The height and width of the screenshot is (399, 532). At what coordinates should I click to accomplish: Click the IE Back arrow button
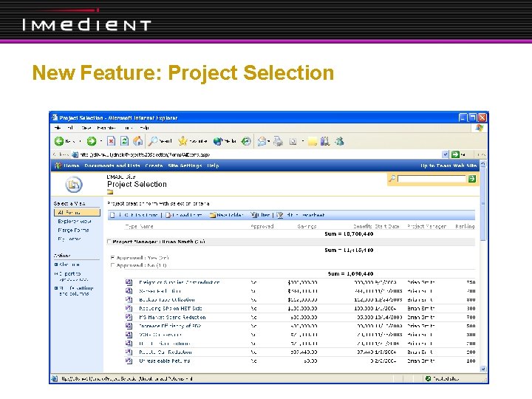click(59, 141)
